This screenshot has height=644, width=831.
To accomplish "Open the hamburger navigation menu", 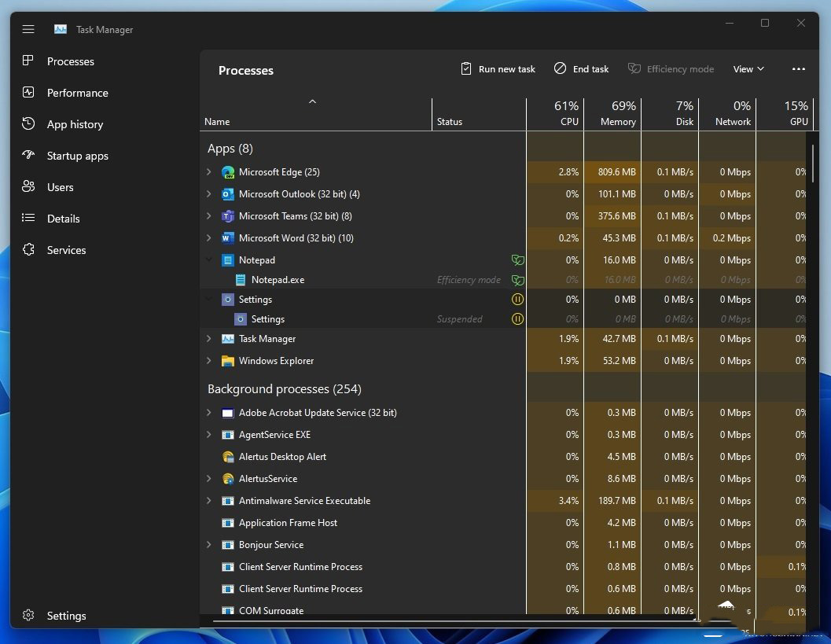I will point(28,29).
